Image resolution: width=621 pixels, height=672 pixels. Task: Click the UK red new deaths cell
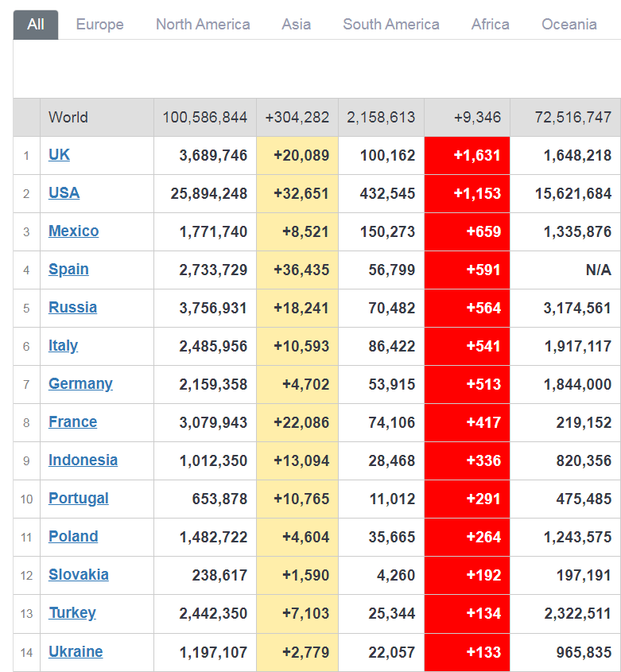468,155
